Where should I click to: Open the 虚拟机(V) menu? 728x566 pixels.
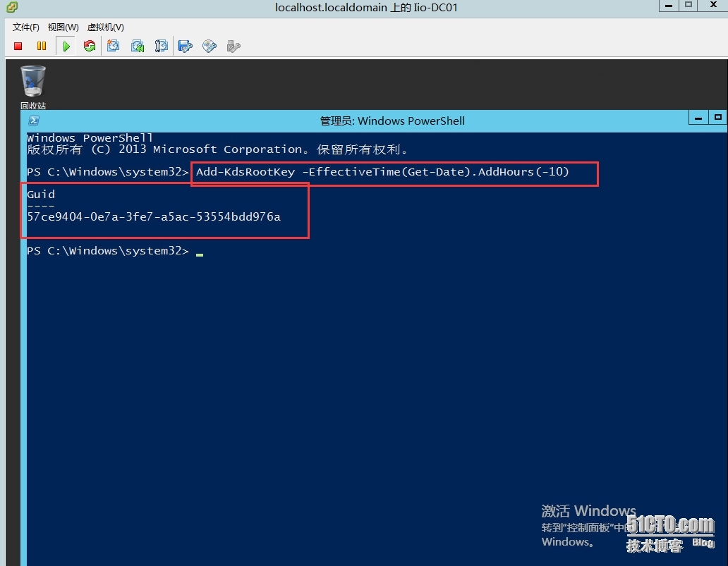click(x=105, y=27)
